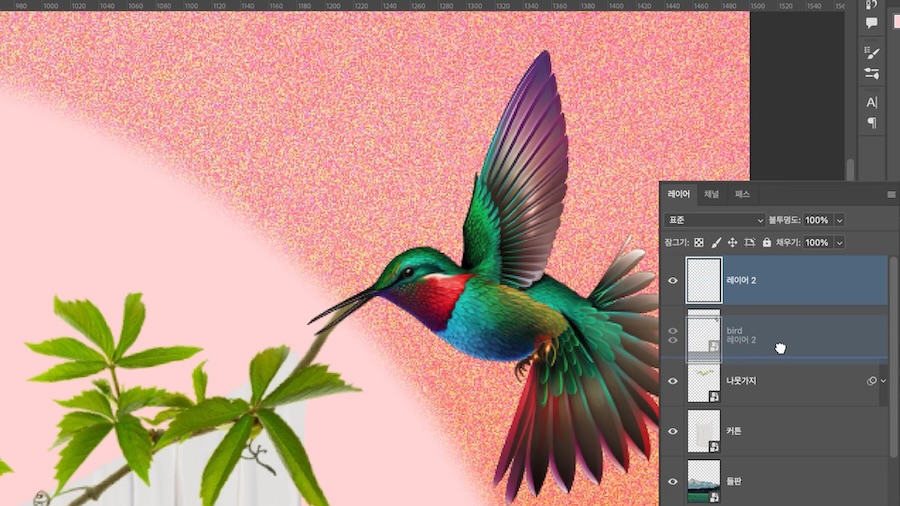Open the Character panel icon
900x506 pixels.
(872, 103)
